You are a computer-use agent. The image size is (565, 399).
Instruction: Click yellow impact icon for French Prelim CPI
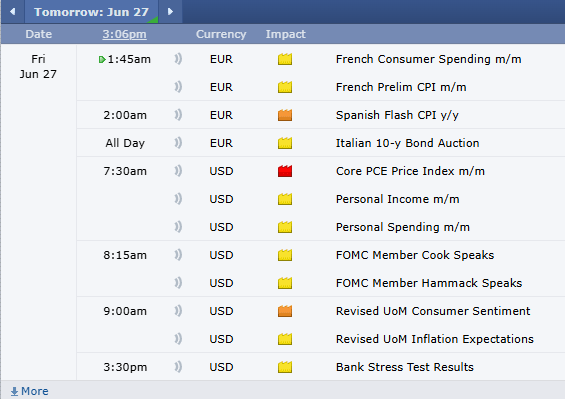click(285, 87)
